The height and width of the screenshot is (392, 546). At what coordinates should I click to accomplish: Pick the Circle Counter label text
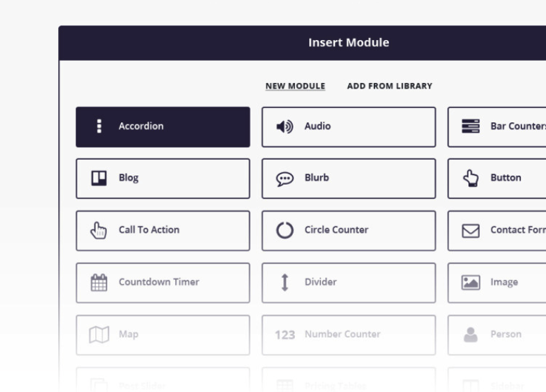pyautogui.click(x=336, y=230)
